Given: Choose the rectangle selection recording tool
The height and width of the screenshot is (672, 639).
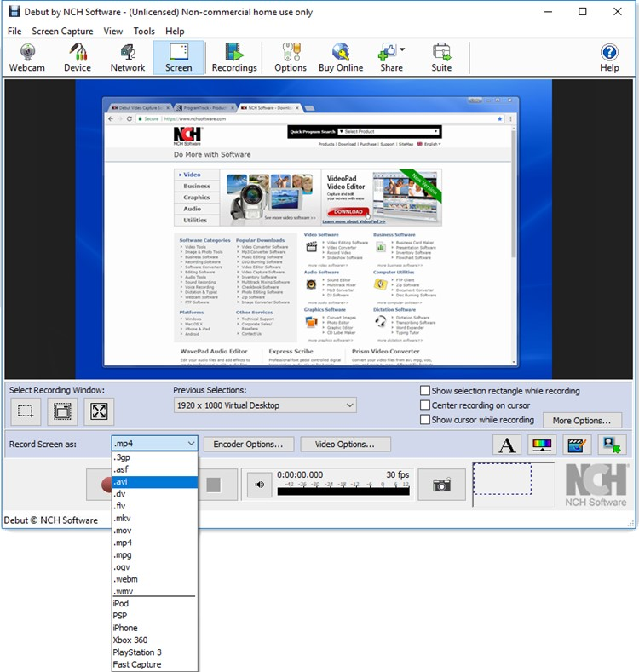Looking at the screenshot, I should [x=26, y=411].
